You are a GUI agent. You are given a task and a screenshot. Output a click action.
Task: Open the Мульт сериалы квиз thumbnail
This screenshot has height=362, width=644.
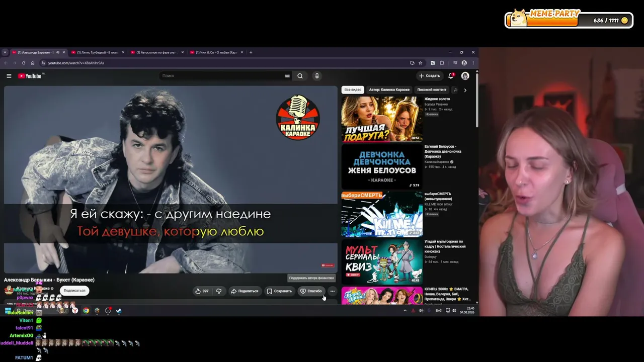click(x=382, y=261)
